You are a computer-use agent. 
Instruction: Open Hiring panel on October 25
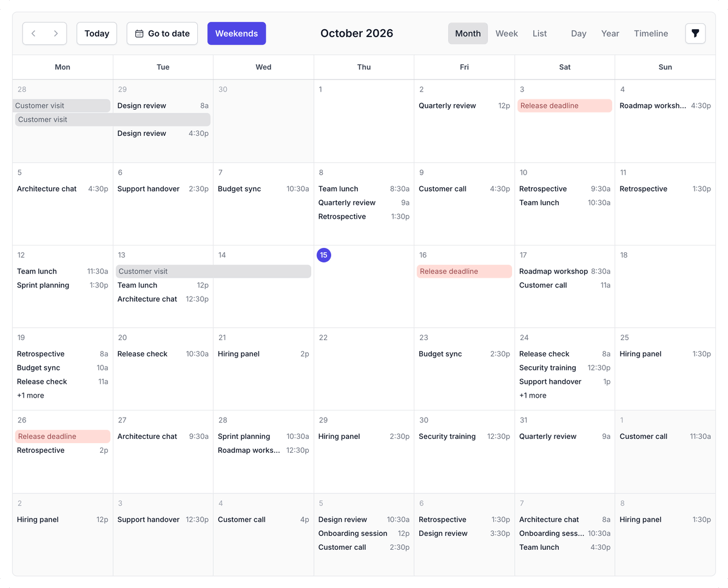[665, 353]
